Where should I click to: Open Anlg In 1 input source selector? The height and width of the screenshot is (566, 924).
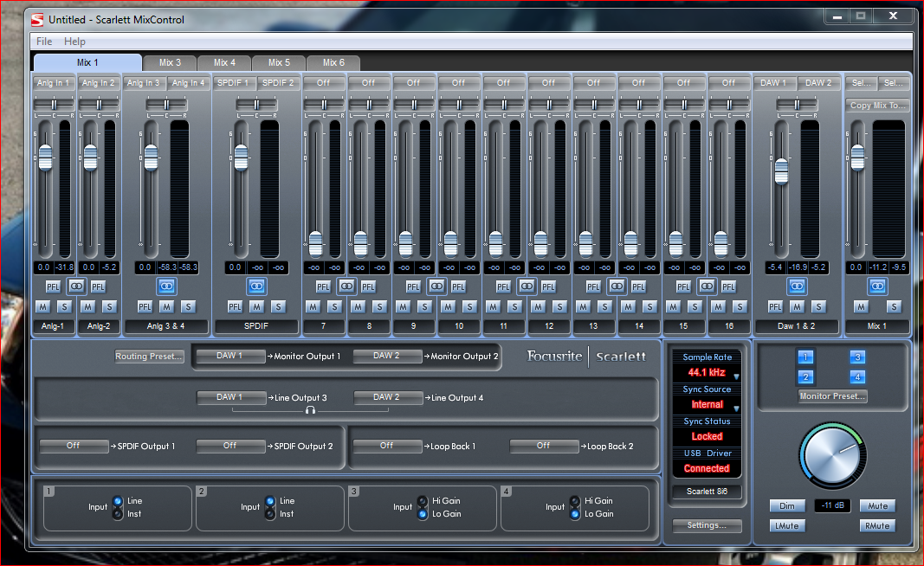coord(53,83)
